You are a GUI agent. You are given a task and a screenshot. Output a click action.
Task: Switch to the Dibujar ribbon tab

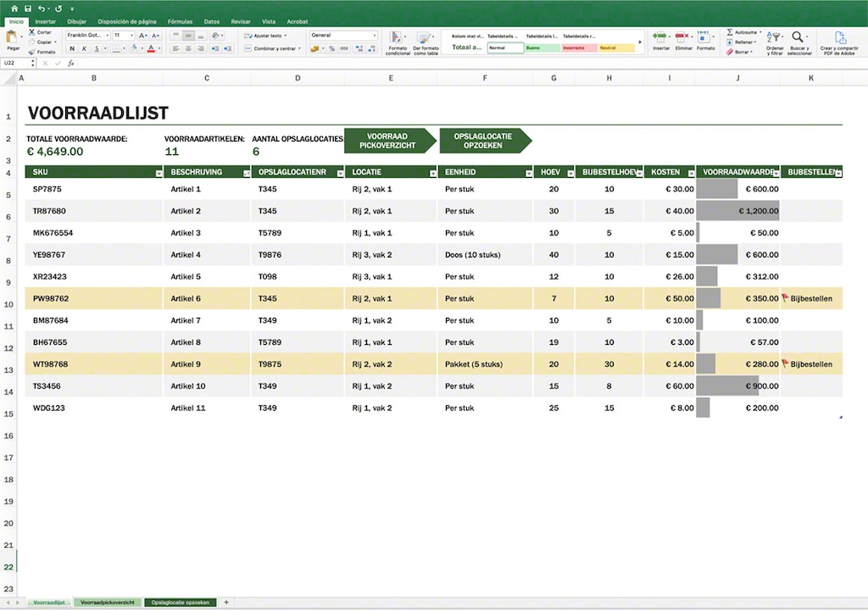(x=76, y=21)
